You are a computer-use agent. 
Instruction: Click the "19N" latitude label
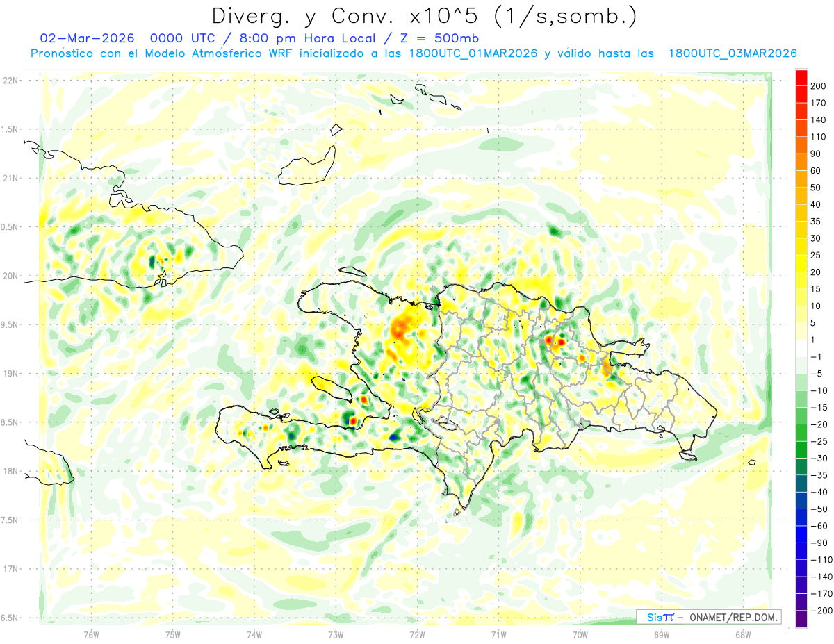coord(10,374)
